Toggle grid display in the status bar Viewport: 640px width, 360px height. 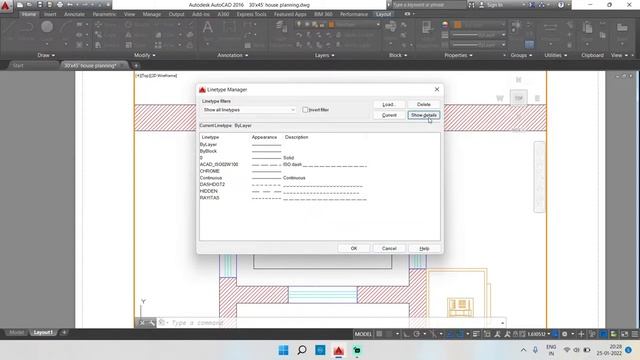pyautogui.click(x=379, y=334)
